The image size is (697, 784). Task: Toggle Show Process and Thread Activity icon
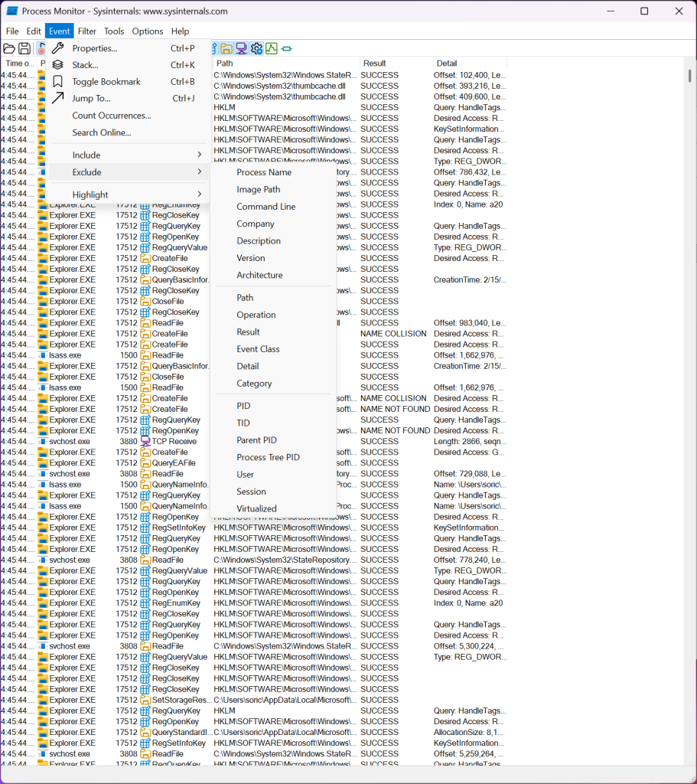[256, 48]
